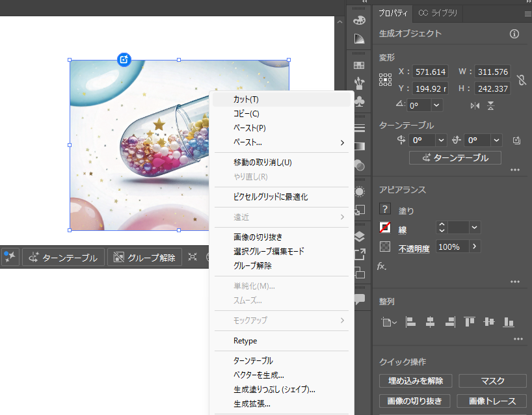Viewport: 532px width, 415px height.
Task: Click the マスク quick action button
Action: 492,381
